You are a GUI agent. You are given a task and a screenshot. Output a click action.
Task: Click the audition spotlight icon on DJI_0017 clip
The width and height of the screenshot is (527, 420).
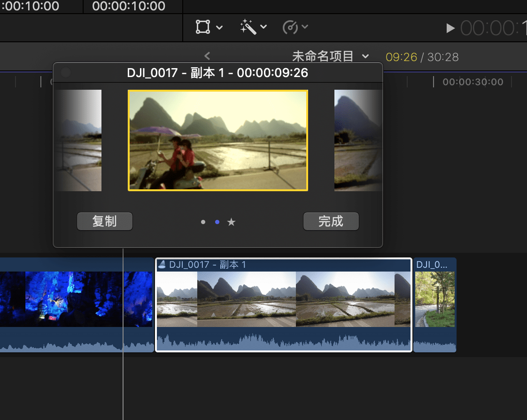[x=162, y=264]
